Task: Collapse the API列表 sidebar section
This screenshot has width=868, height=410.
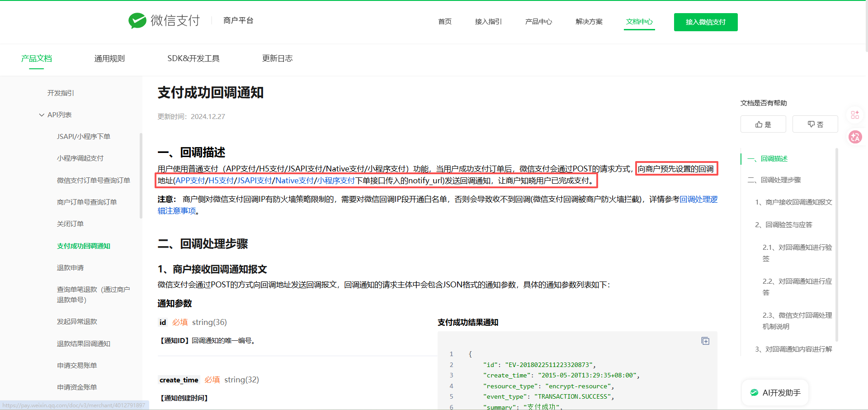Action: (42, 115)
